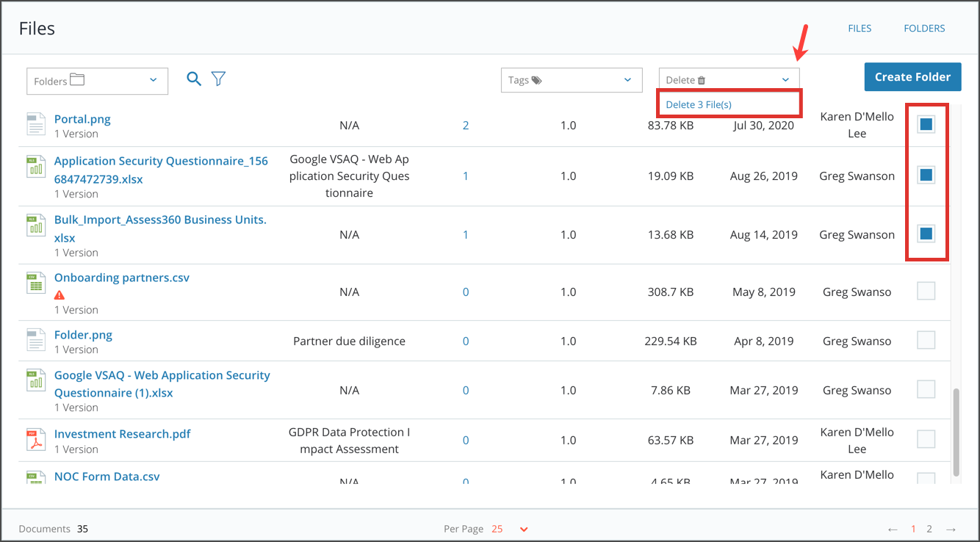Open the Folder.png file link
This screenshot has height=542, width=980.
83,335
